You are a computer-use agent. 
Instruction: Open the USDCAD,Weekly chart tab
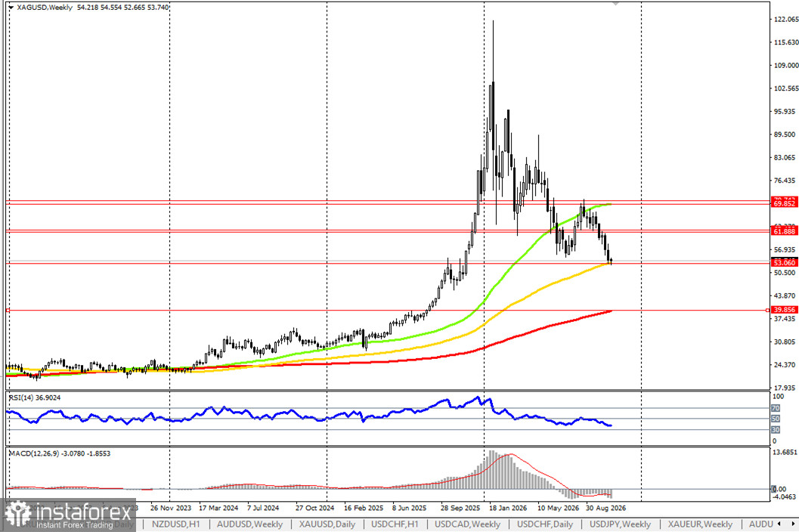(x=467, y=524)
